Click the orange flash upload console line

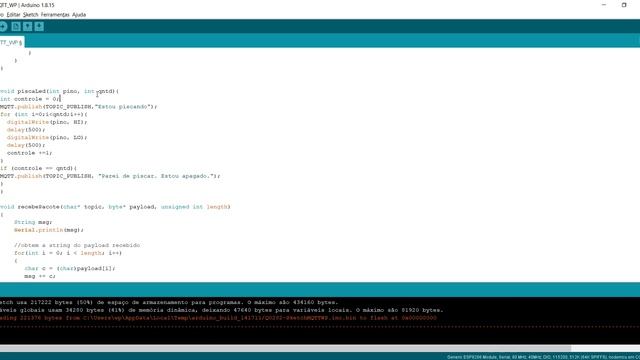(218, 318)
